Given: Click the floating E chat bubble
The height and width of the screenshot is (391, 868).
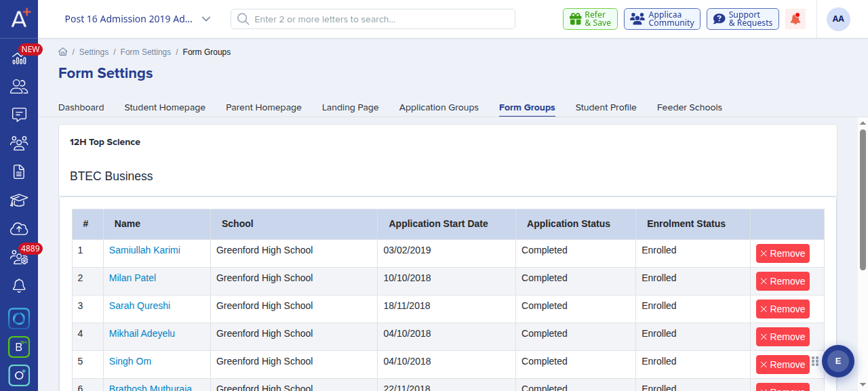Looking at the screenshot, I should [838, 361].
